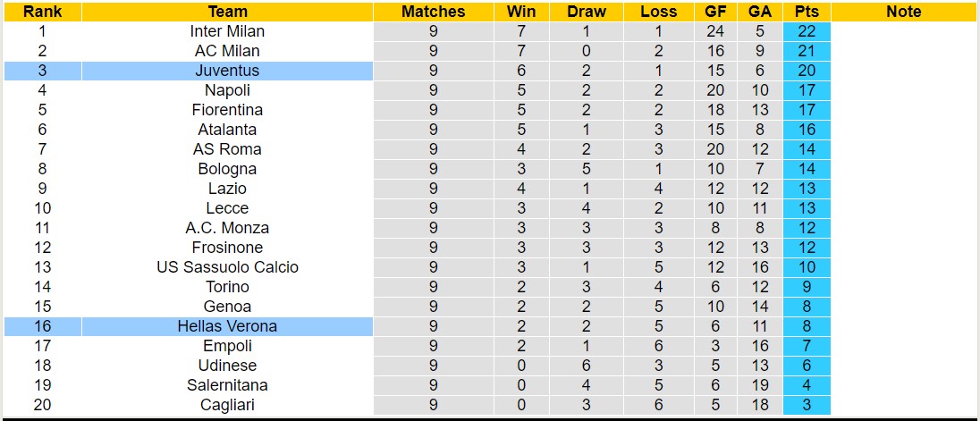Image resolution: width=980 pixels, height=421 pixels.
Task: Open the Salernitana team link
Action: coord(227,385)
